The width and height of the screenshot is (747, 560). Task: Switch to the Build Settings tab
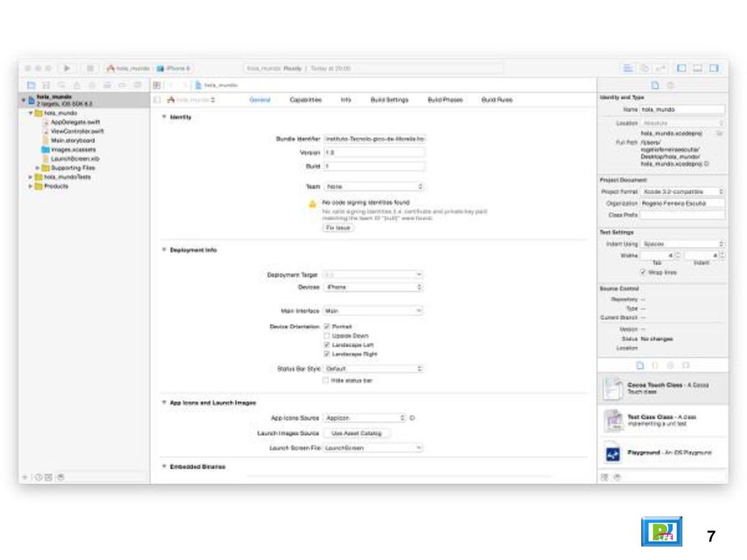click(390, 99)
